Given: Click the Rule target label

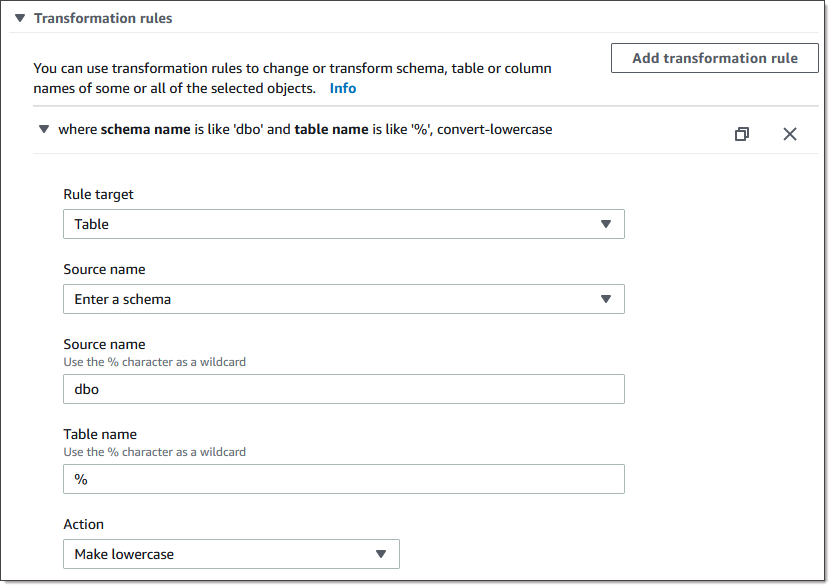Looking at the screenshot, I should click(98, 194).
